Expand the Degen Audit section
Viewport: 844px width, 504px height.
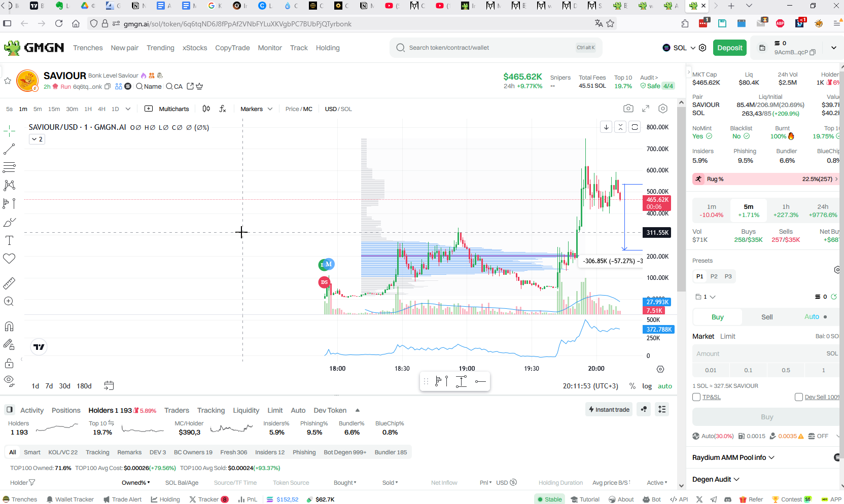pos(716,479)
